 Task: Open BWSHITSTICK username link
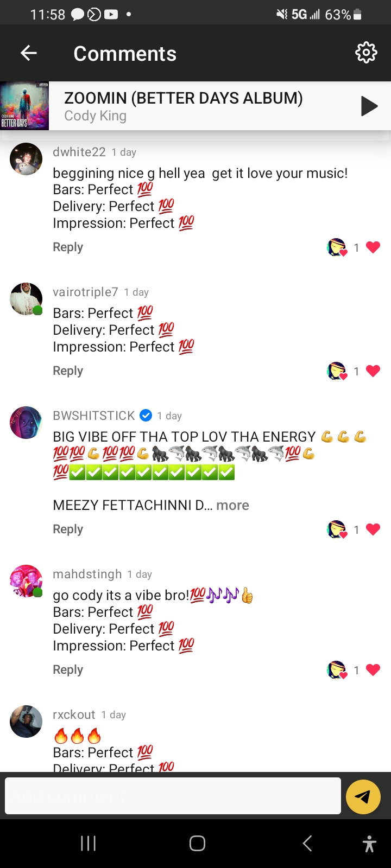[94, 416]
